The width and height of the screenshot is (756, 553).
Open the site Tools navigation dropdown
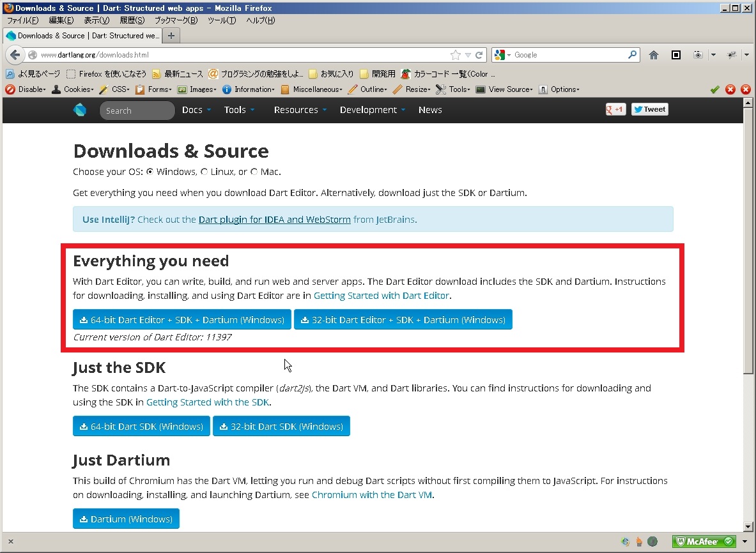pos(239,110)
